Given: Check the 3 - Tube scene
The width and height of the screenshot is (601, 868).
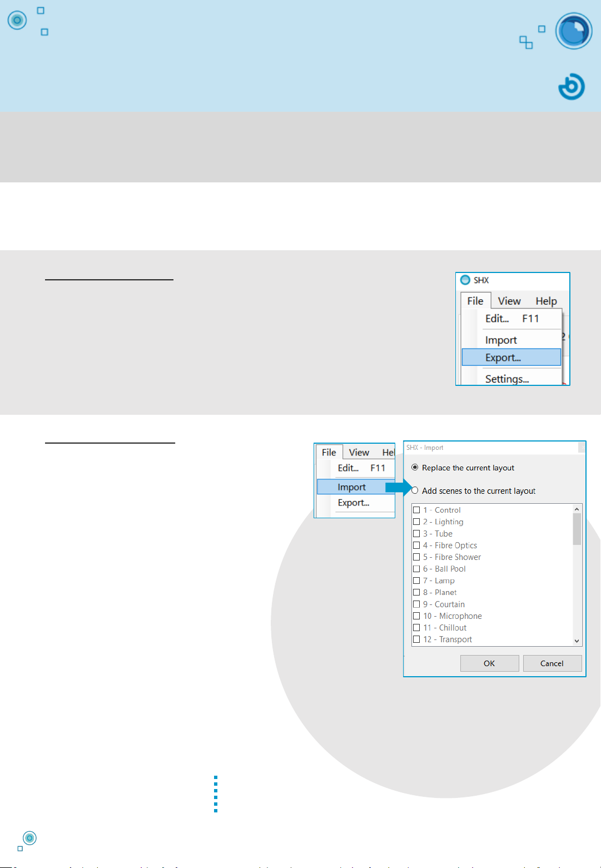Looking at the screenshot, I should [x=416, y=533].
